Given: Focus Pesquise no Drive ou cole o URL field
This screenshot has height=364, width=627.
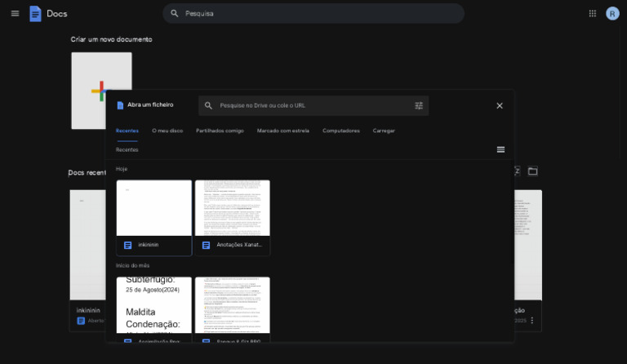Looking at the screenshot, I should [x=313, y=105].
